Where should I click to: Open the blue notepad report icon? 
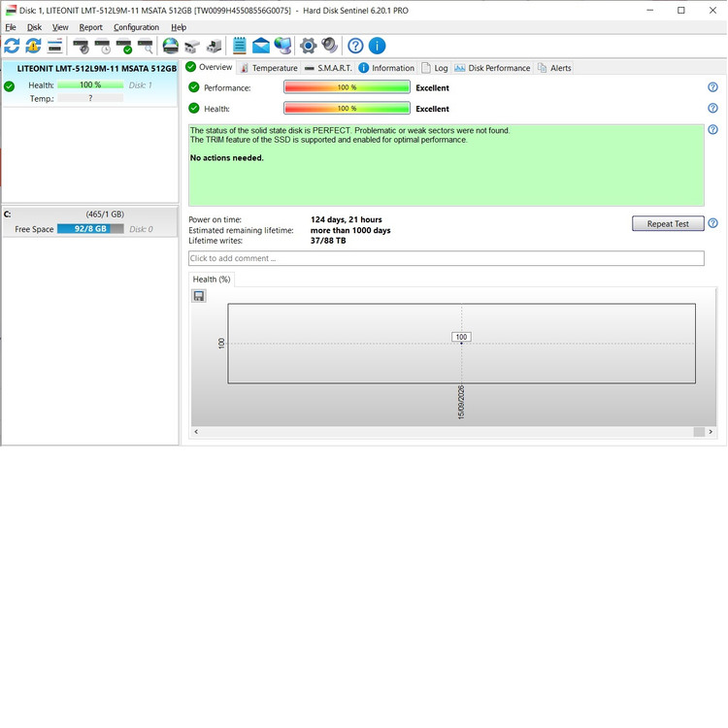(x=239, y=46)
